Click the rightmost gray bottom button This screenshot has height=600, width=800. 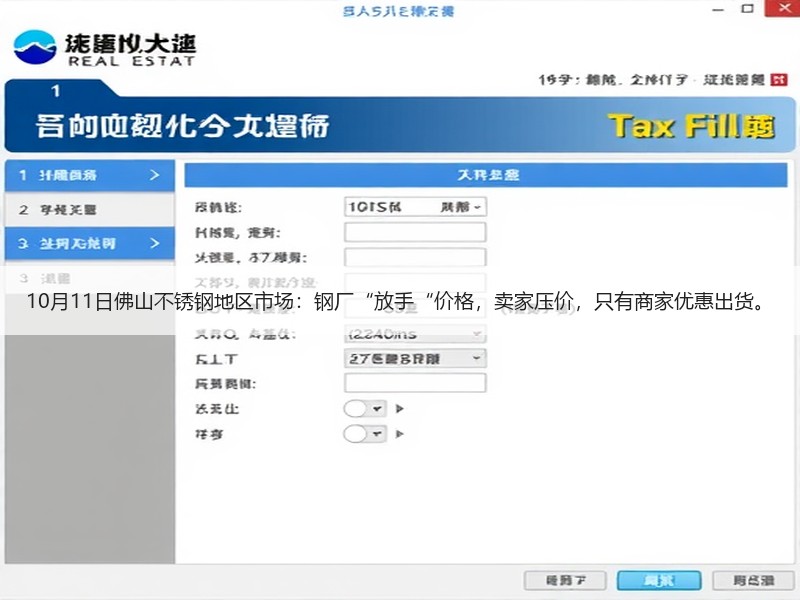pyautogui.click(x=754, y=581)
